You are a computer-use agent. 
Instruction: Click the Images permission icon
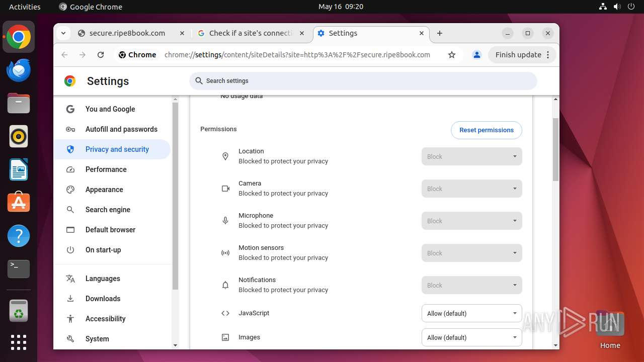(225, 337)
